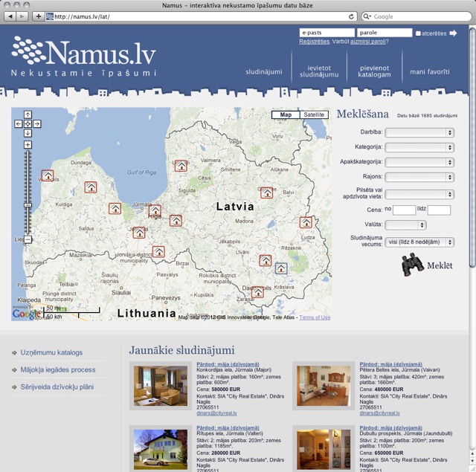Open the Pilsēta vai apdzīvota vieta dropdown
This screenshot has height=472, width=476.
(x=419, y=194)
